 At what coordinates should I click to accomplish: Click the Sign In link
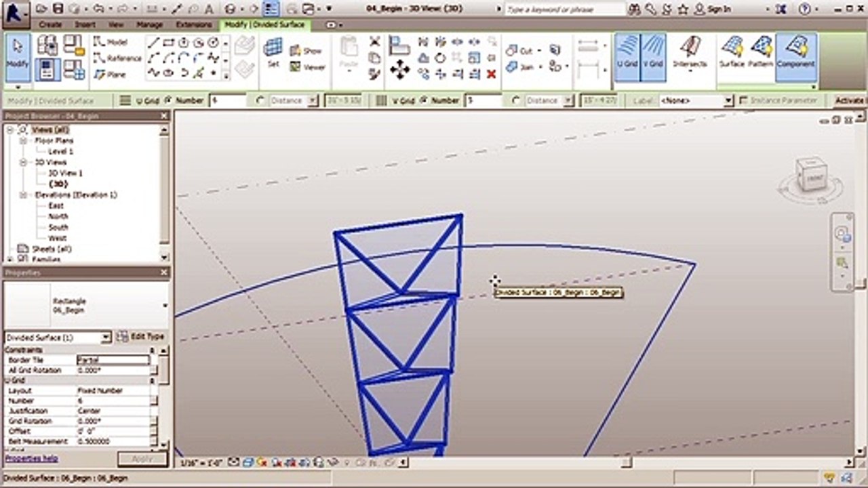[719, 9]
